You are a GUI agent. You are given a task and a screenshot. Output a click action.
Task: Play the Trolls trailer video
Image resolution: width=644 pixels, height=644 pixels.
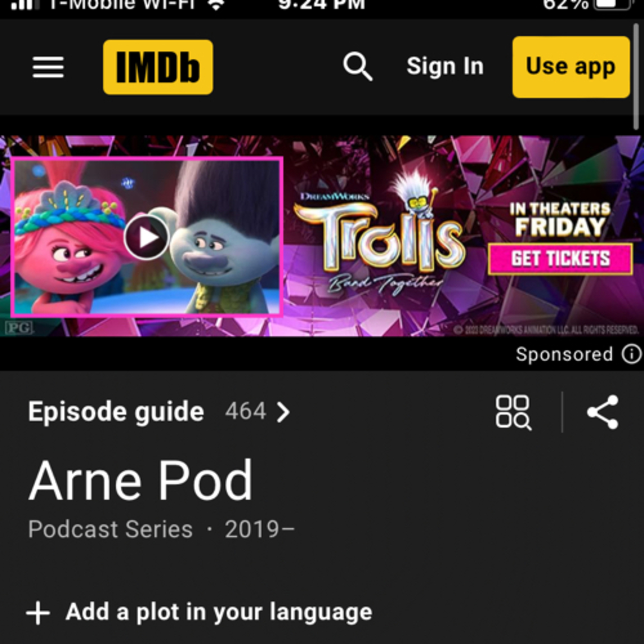click(147, 237)
